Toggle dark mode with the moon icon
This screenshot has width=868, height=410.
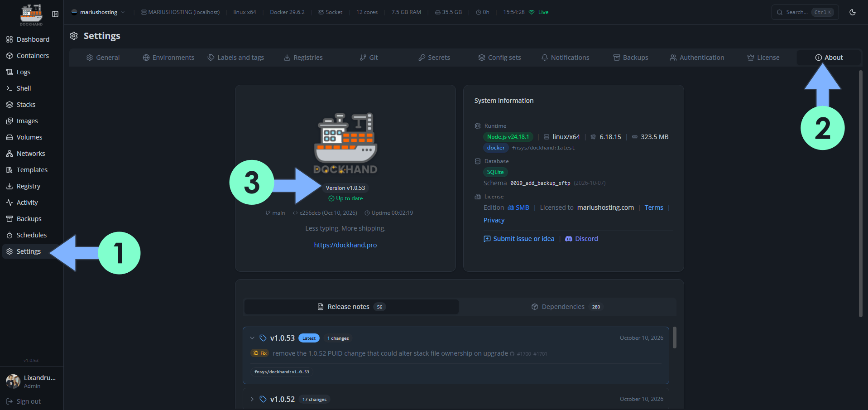click(853, 12)
